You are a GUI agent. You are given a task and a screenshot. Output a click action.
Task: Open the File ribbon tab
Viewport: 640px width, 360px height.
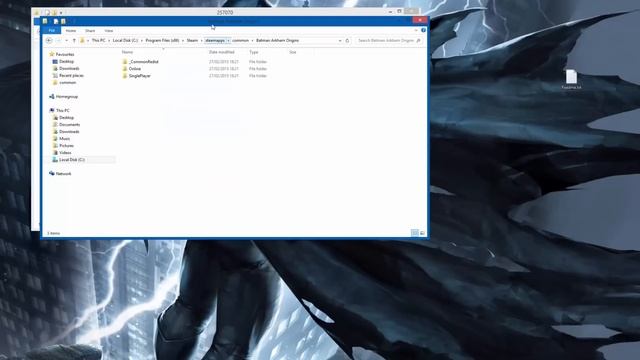click(51, 31)
